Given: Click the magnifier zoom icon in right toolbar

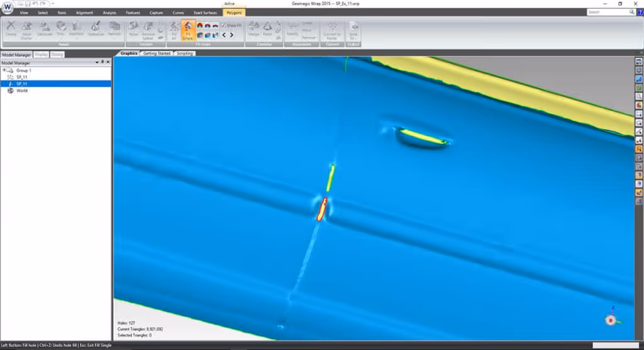Looking at the screenshot, I should 639,97.
